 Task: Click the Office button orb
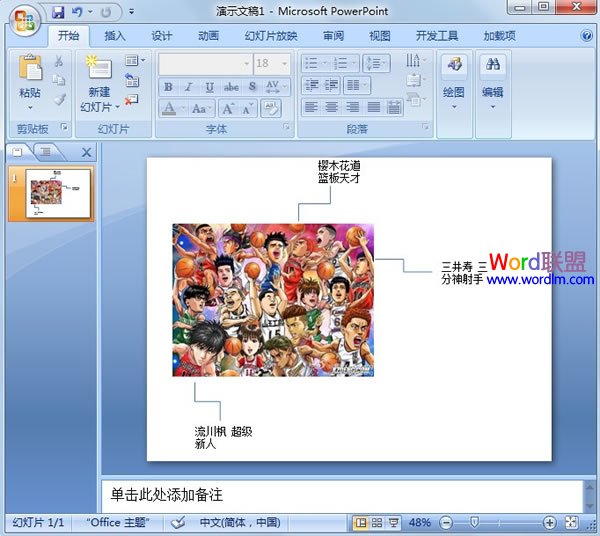(25, 19)
